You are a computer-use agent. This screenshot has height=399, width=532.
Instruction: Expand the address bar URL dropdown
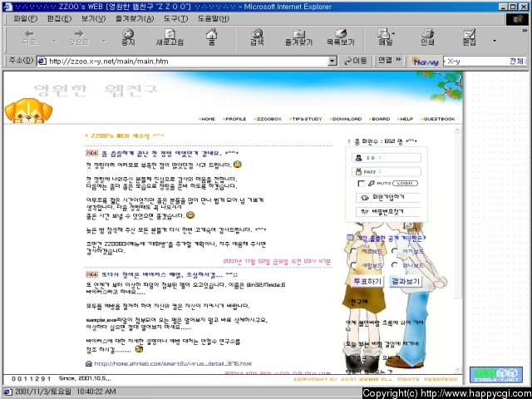(x=332, y=62)
